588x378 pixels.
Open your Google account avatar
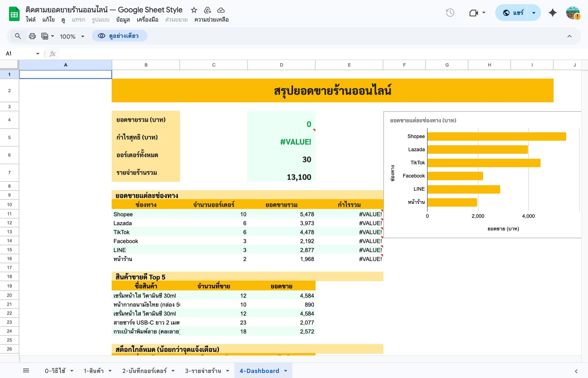pos(573,13)
